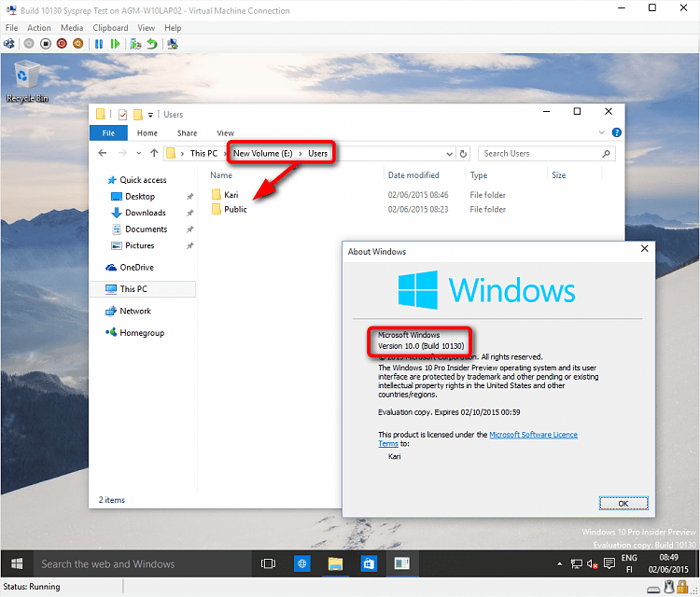The width and height of the screenshot is (700, 597).
Task: Select This PC in navigation pane
Action: coord(143,289)
